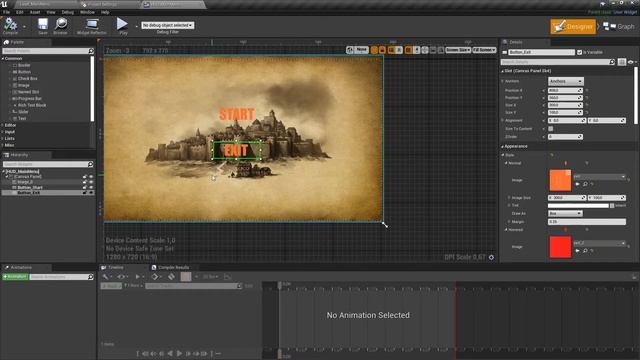The width and height of the screenshot is (640, 360).
Task: Click the Margin value field
Action: (x=587, y=222)
